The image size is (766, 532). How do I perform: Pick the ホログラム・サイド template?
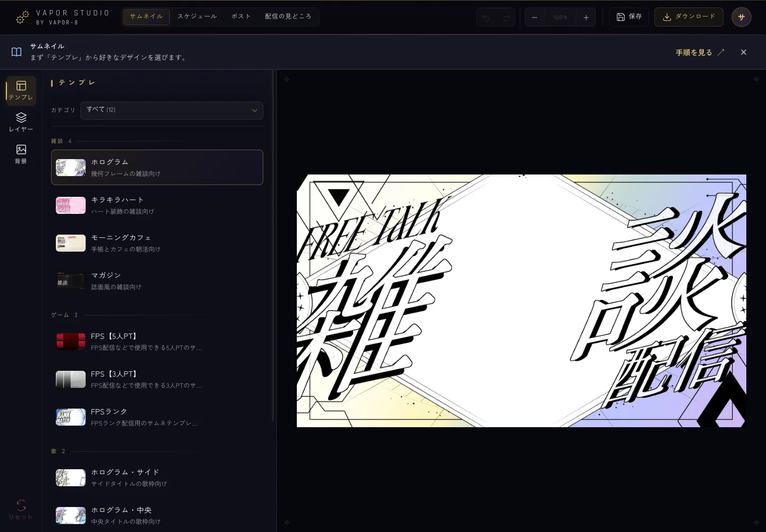click(157, 478)
